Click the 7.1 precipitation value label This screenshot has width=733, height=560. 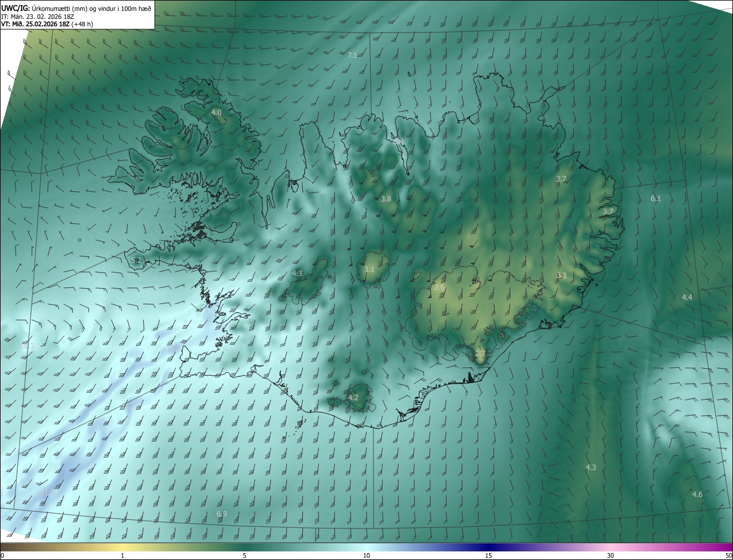(352, 55)
